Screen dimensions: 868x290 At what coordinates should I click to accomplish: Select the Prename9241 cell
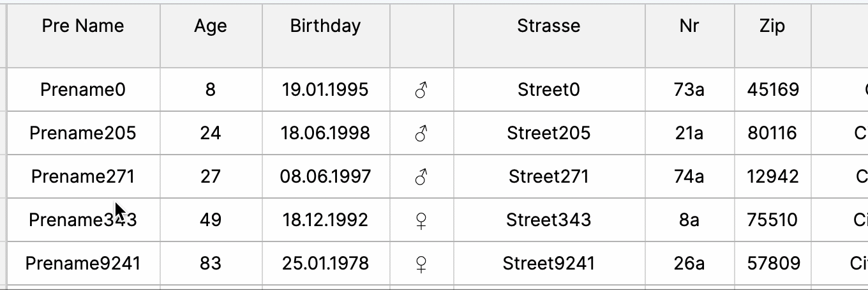[x=83, y=263]
